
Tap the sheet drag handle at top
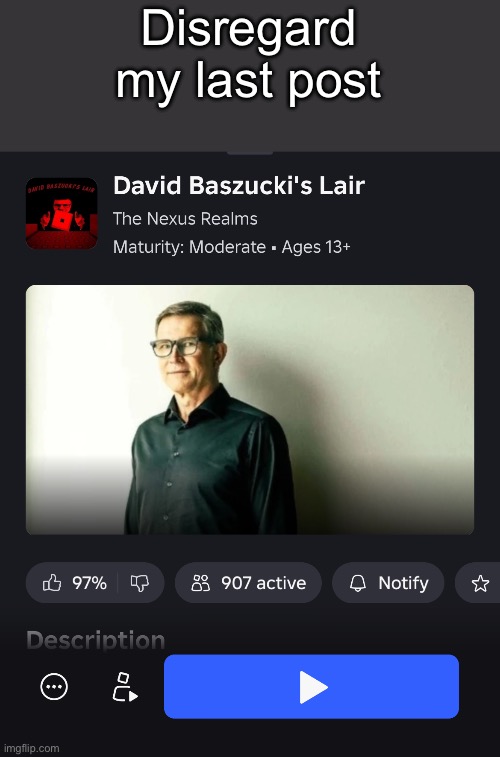coord(250,153)
